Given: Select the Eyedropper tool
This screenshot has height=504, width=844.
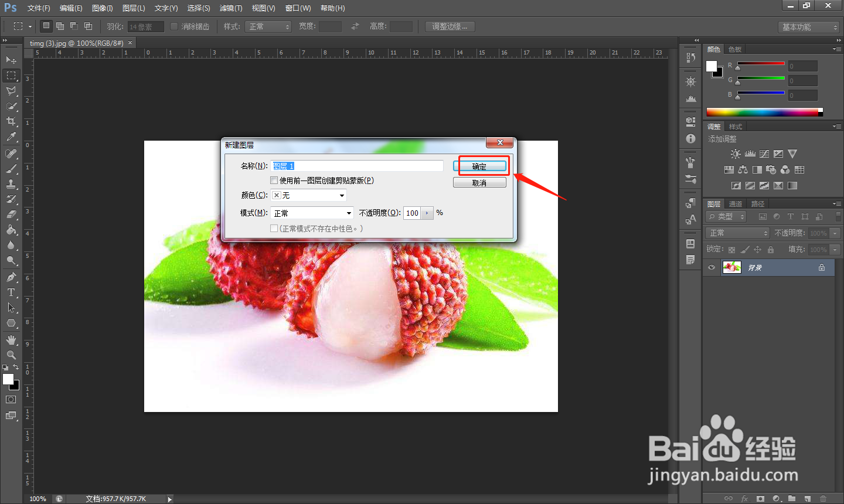Looking at the screenshot, I should [11, 137].
